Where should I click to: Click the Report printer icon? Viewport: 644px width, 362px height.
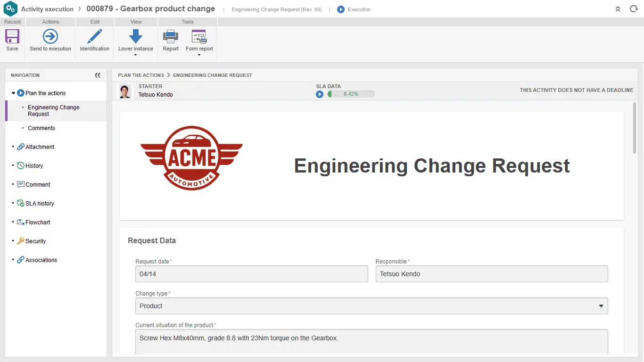171,36
